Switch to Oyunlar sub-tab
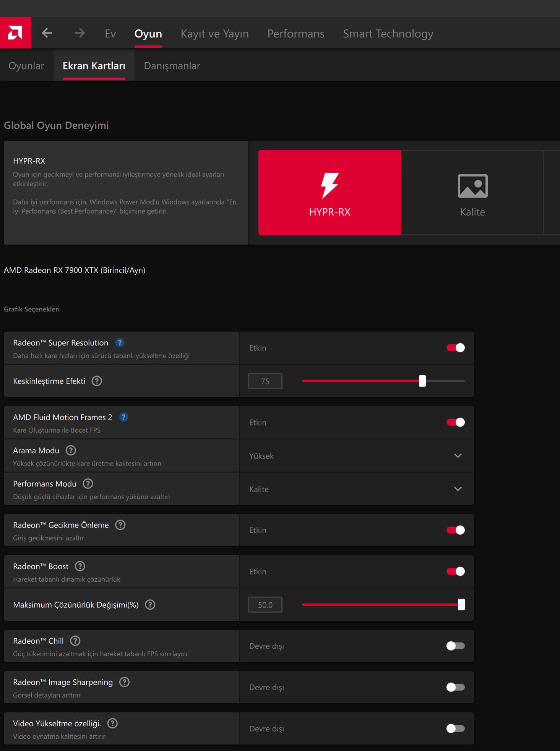This screenshot has width=560, height=751. (26, 66)
